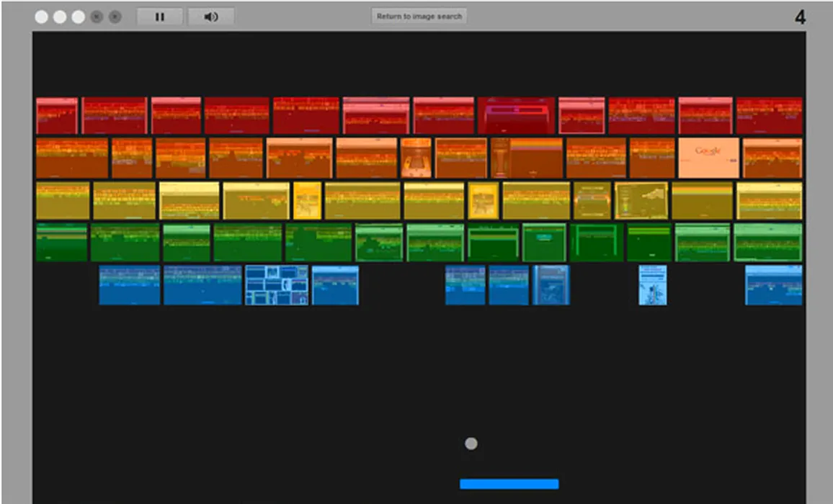Click the blue paddle bar
833x504 pixels.
pyautogui.click(x=509, y=484)
